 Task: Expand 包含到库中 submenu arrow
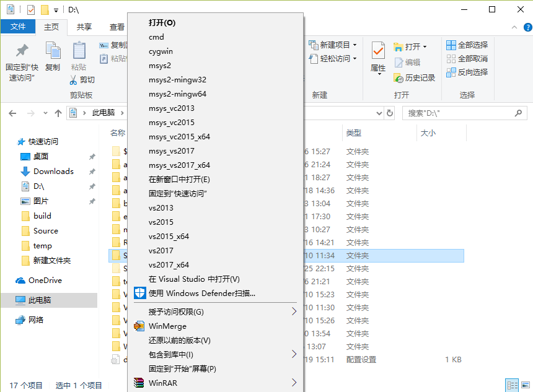click(x=294, y=354)
